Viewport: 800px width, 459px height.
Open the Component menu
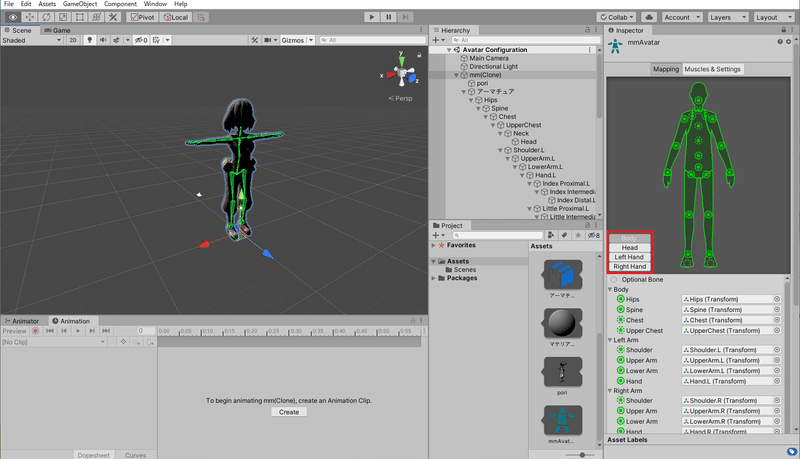click(120, 4)
